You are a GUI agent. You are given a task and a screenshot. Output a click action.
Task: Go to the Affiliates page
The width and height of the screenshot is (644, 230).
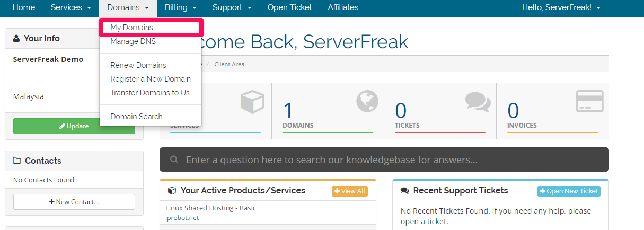pyautogui.click(x=343, y=7)
